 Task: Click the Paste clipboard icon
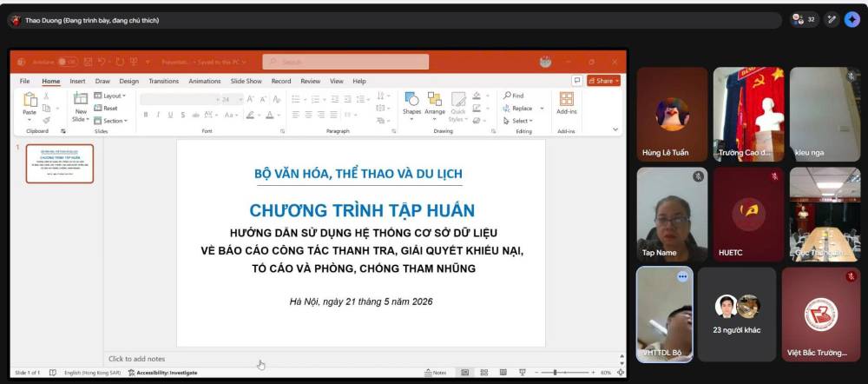pyautogui.click(x=30, y=100)
